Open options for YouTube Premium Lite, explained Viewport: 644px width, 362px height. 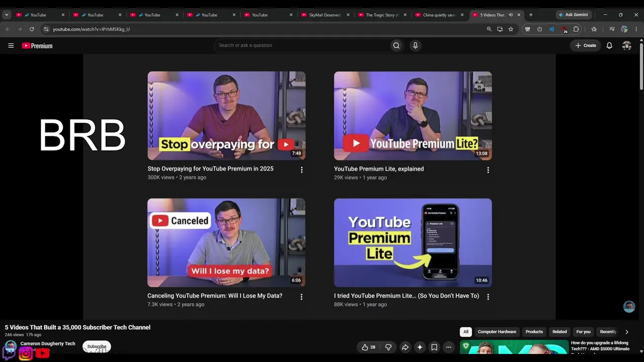(x=488, y=170)
